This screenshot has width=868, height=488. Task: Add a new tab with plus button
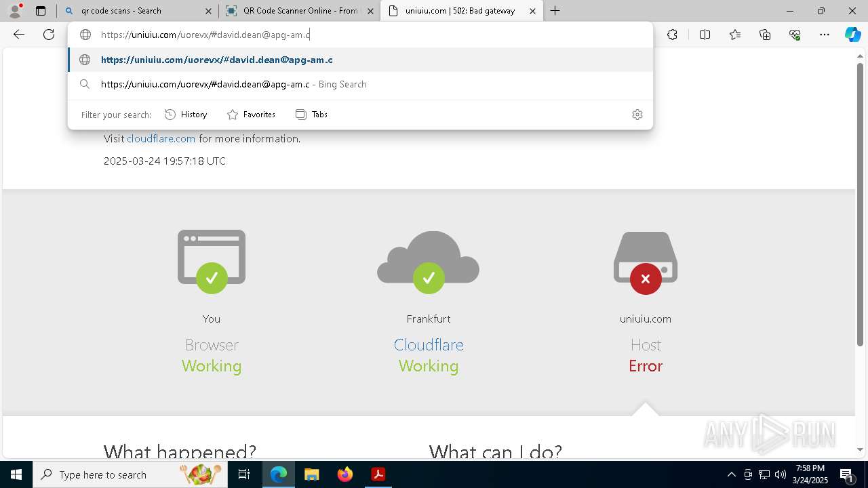pos(555,11)
